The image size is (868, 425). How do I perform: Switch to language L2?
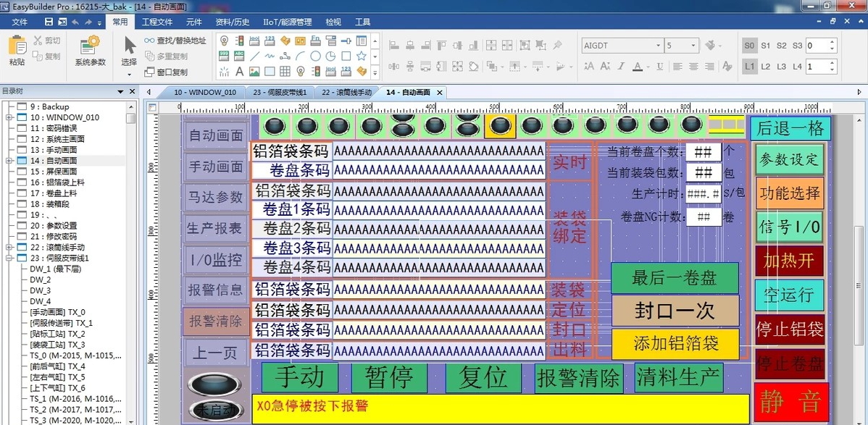point(766,67)
